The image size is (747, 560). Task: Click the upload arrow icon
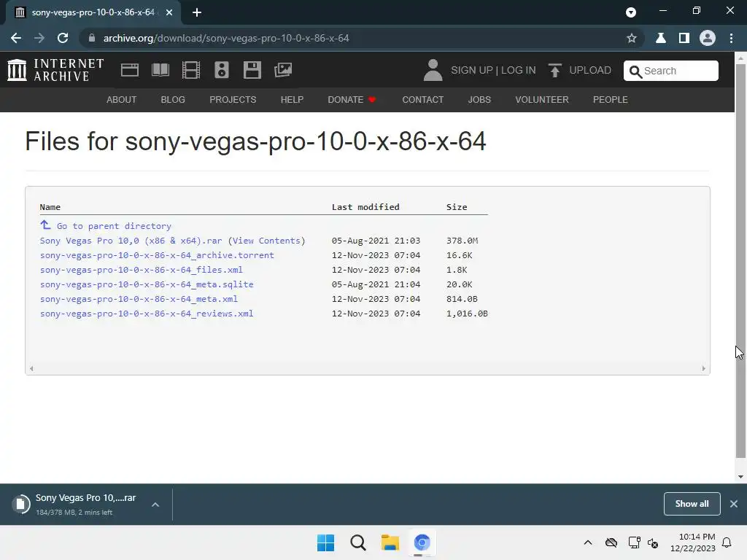coord(554,71)
